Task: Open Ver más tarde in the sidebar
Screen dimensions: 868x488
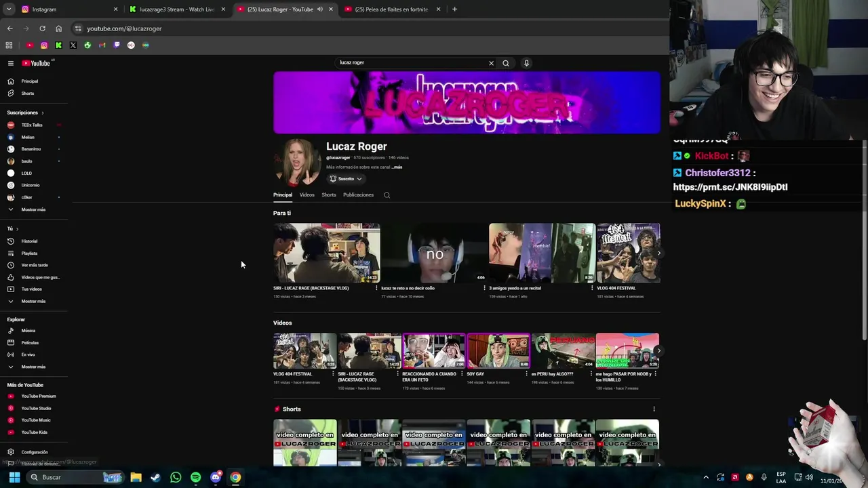Action: click(34, 265)
